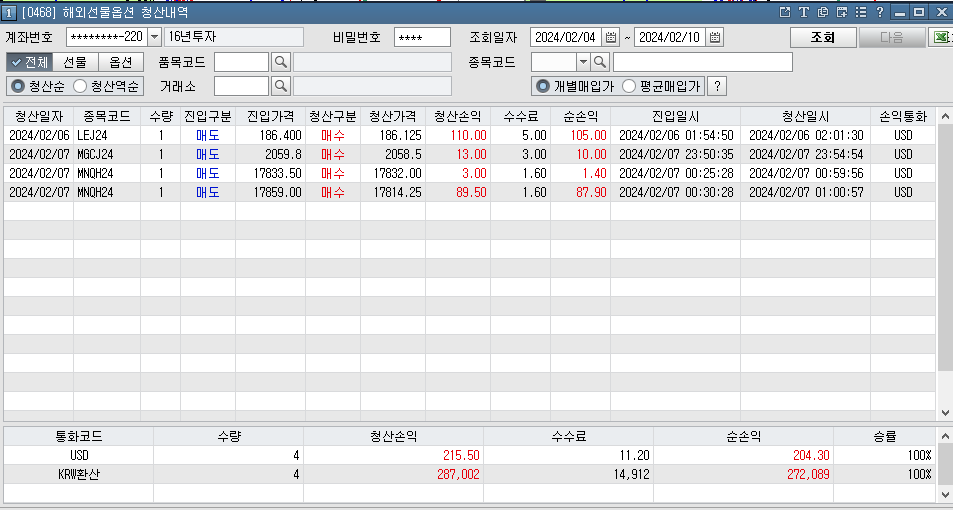Click the KRW환산 row label
The width and height of the screenshot is (953, 510).
pyautogui.click(x=79, y=474)
